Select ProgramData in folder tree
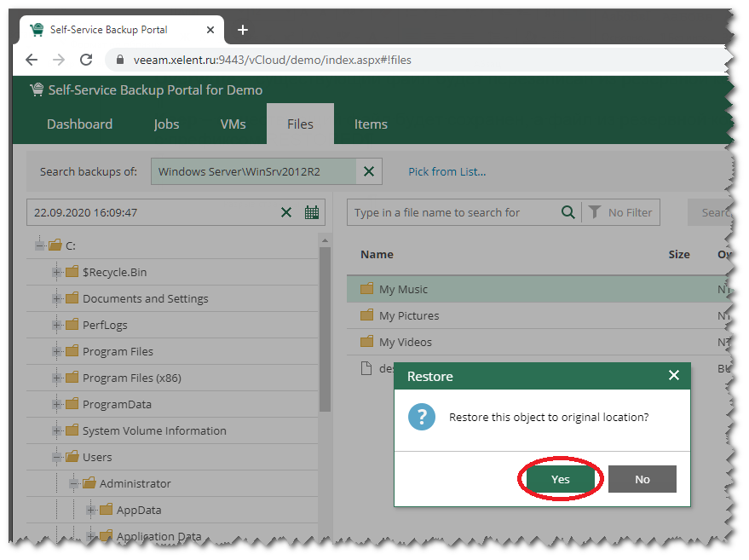 coord(117,404)
